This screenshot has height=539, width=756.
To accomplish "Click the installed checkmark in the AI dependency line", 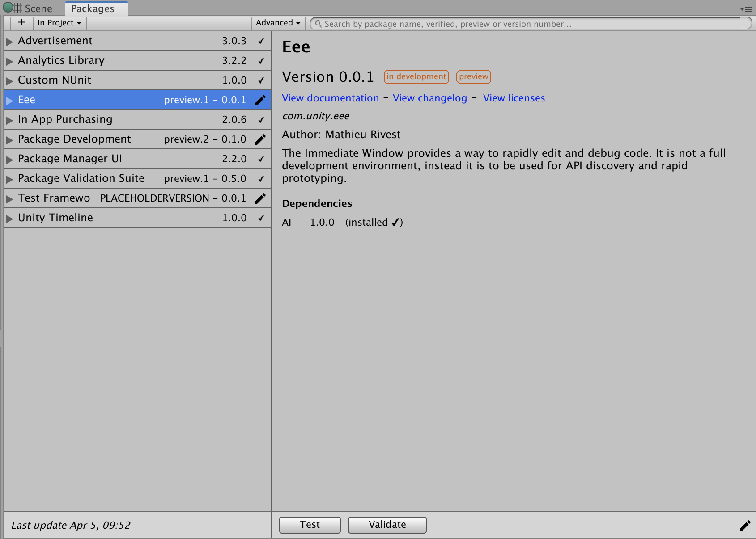I will coord(395,222).
